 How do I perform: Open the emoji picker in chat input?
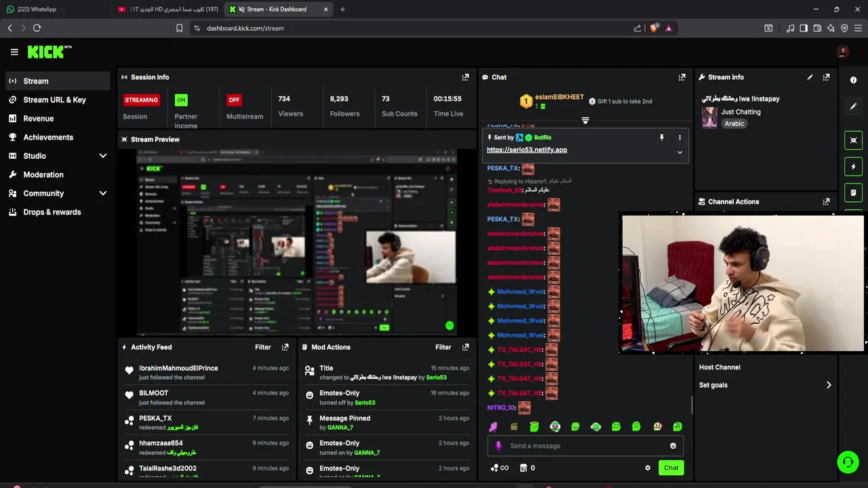tap(673, 446)
